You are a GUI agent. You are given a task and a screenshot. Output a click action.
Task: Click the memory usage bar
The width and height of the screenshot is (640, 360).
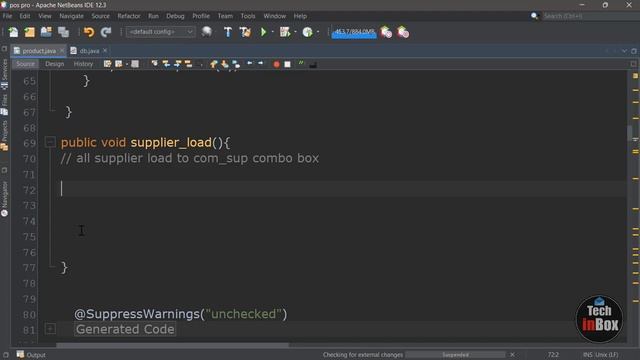354,32
